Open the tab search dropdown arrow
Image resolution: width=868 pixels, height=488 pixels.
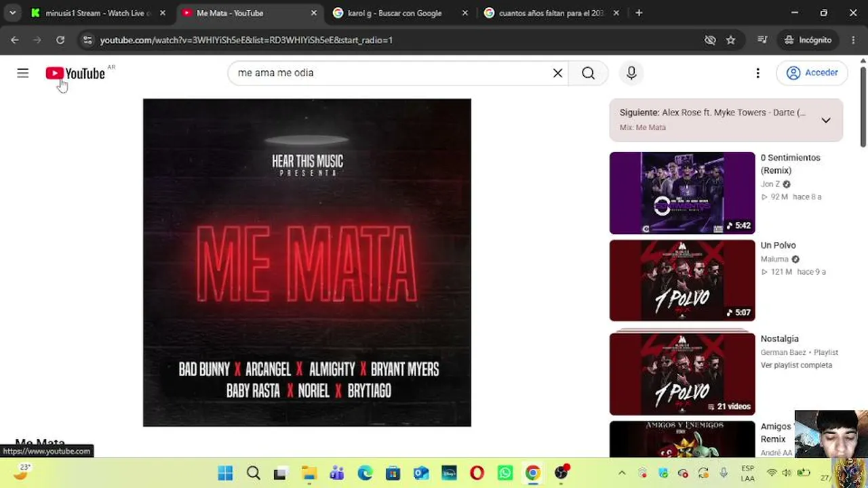12,13
